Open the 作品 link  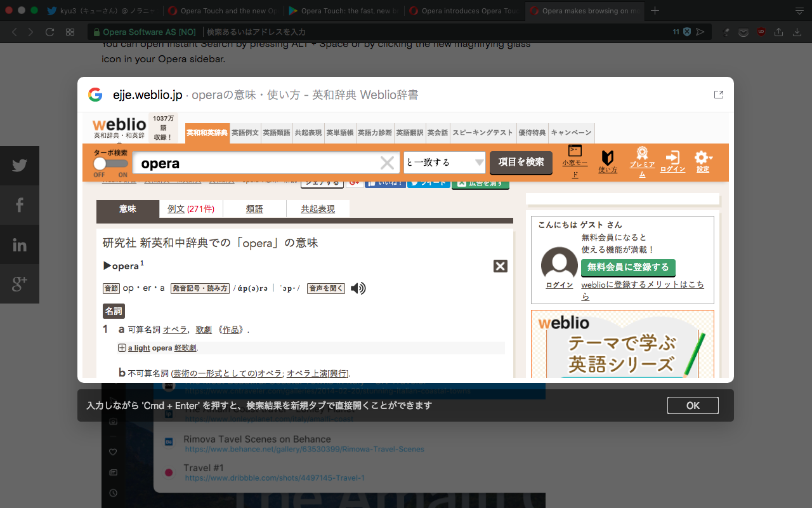point(230,330)
